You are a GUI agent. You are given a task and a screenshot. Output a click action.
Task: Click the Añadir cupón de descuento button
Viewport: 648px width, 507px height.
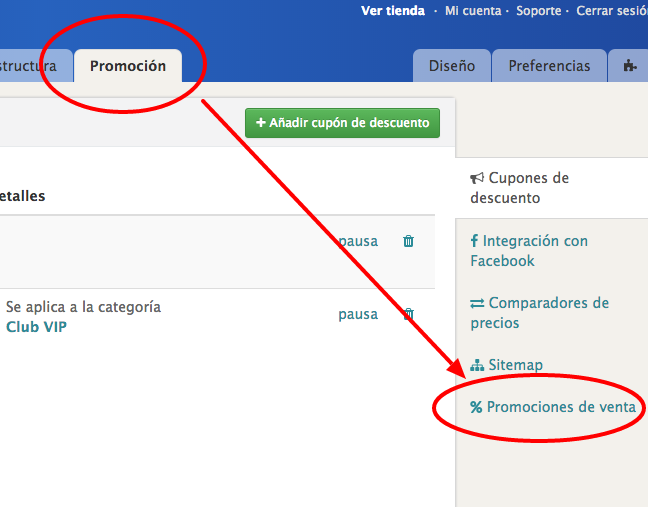342,123
